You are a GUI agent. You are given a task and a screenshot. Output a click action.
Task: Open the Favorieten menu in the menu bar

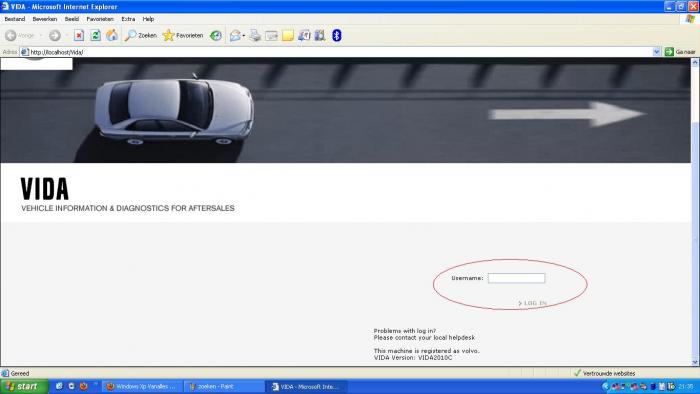pos(100,19)
